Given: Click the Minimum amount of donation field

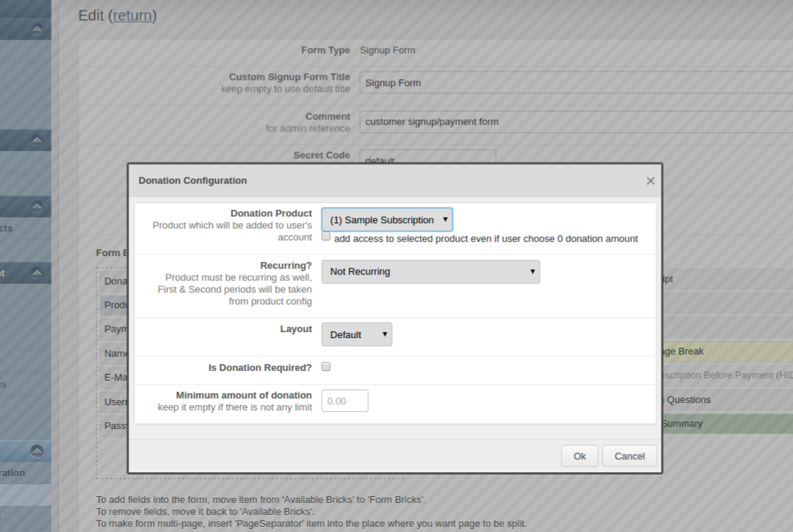Looking at the screenshot, I should coord(345,401).
